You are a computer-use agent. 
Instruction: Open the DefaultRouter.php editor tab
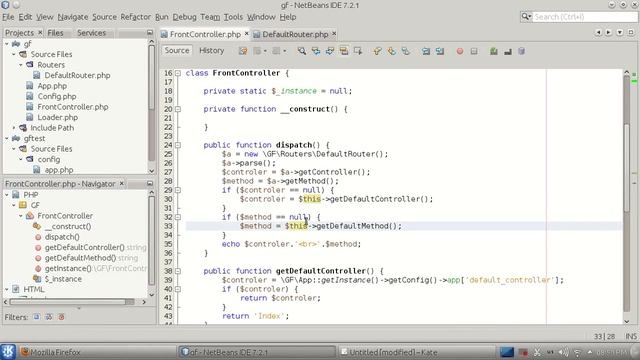(x=295, y=34)
